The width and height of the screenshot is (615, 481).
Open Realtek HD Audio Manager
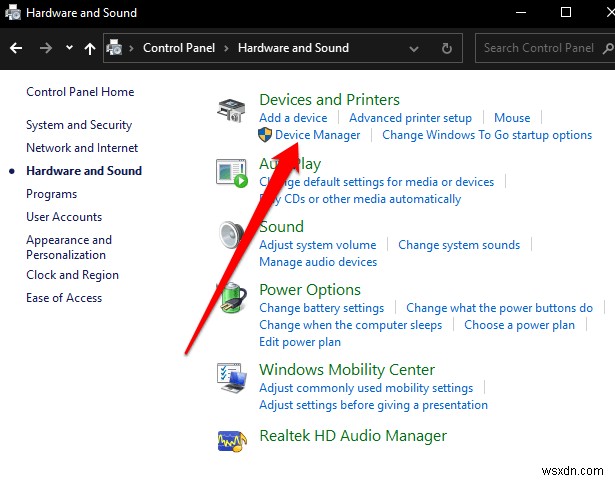(x=353, y=436)
